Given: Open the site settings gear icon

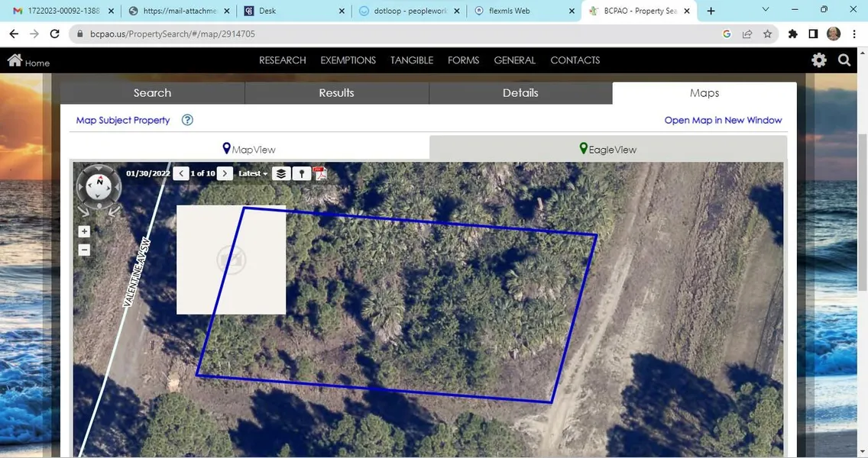Looking at the screenshot, I should (x=819, y=60).
